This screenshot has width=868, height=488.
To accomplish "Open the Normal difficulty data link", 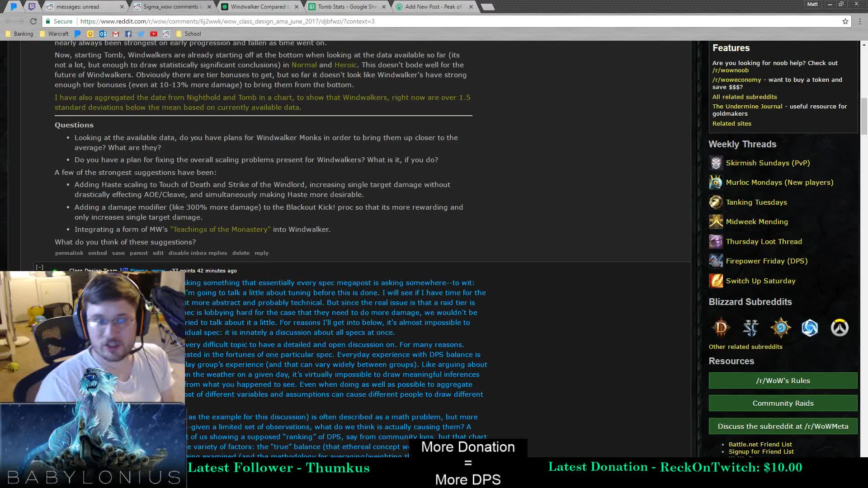I will [304, 65].
